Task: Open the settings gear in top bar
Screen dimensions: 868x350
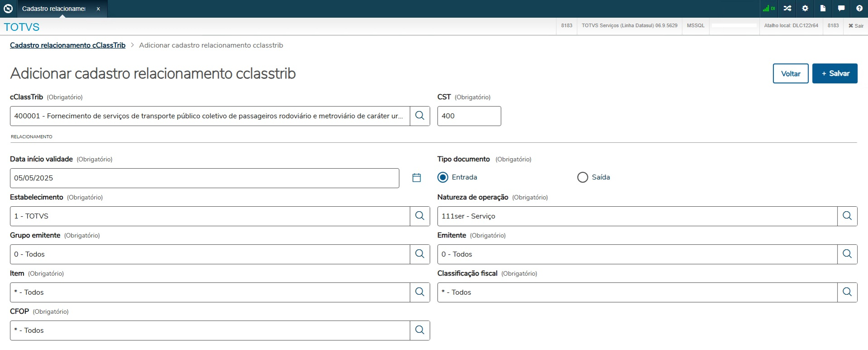Action: tap(805, 9)
